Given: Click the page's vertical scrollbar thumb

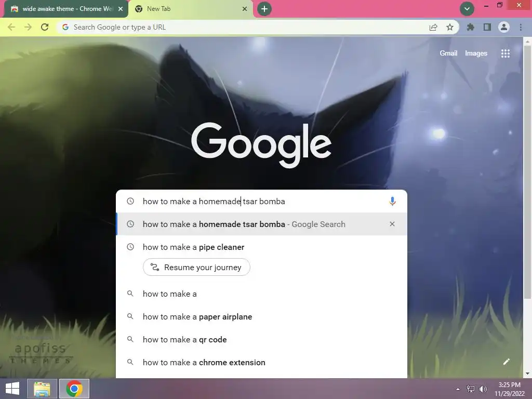Looking at the screenshot, I should tap(527, 171).
